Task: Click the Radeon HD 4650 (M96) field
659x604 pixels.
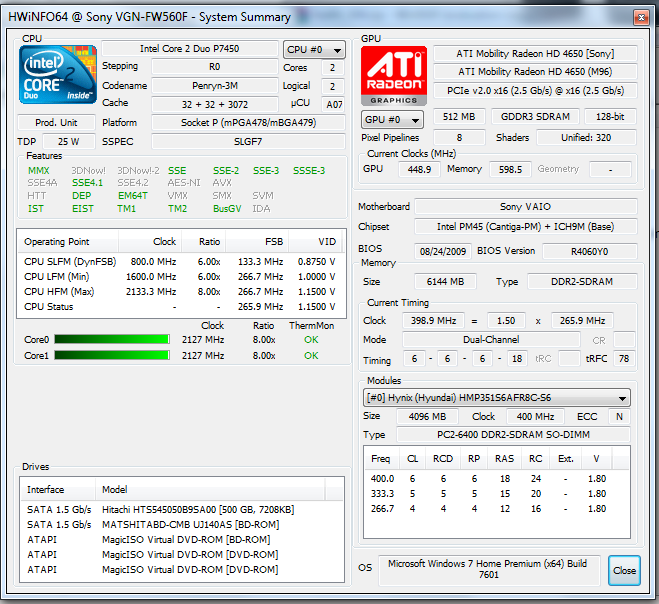Action: tap(535, 72)
